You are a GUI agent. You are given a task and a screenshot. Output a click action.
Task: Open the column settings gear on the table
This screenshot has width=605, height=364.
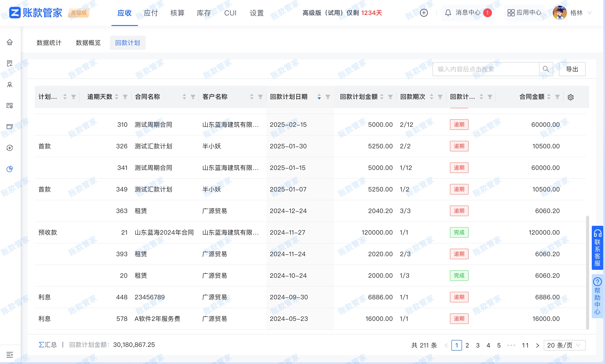coord(571,97)
